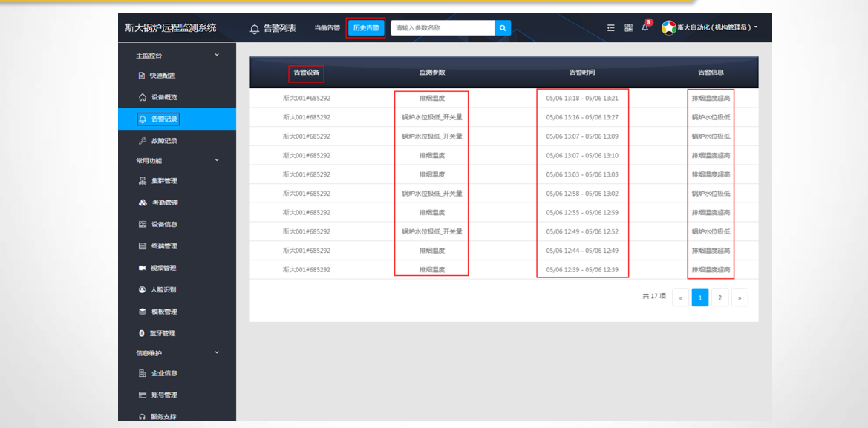Go to page 2 of alarm list

(x=719, y=298)
